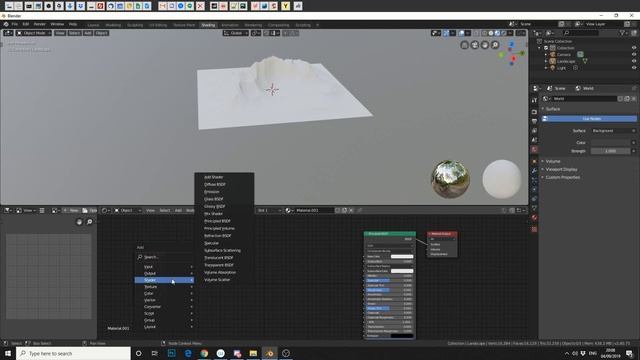The width and height of the screenshot is (640, 360).
Task: Select the Landscape object in outliner
Action: [566, 61]
